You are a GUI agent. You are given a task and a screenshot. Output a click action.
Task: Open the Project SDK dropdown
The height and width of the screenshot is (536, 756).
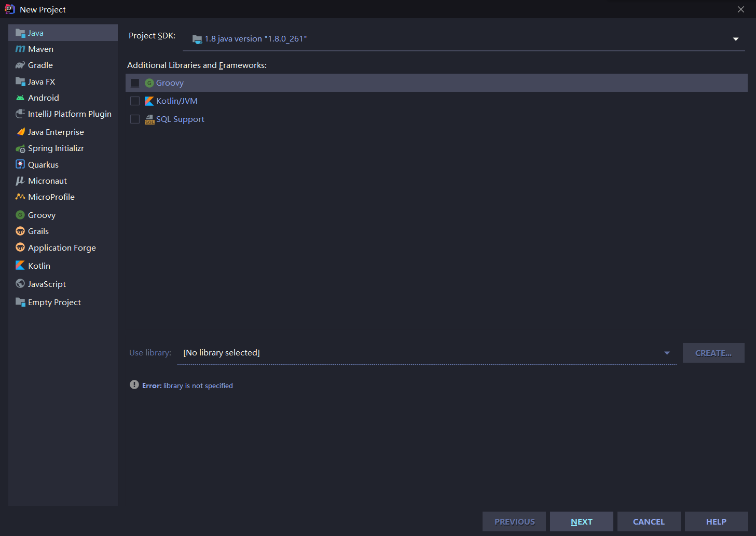pyautogui.click(x=736, y=39)
